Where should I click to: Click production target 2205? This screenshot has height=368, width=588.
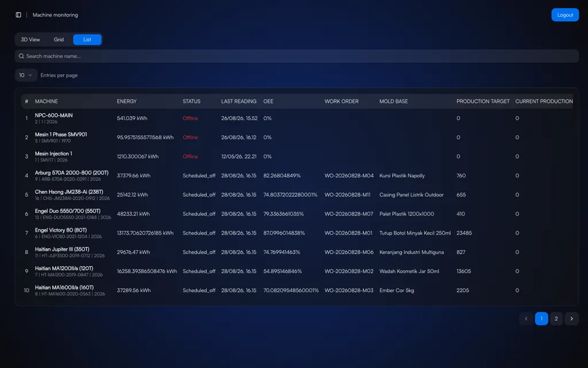tap(463, 290)
